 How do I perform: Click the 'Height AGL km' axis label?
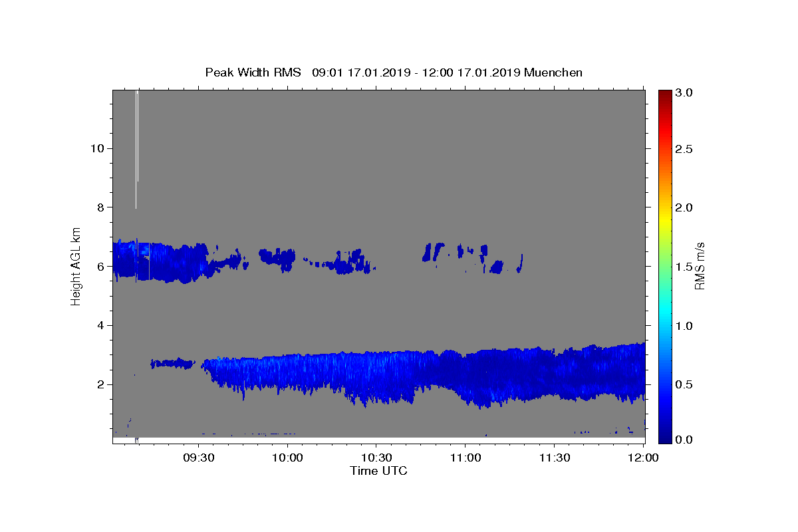coord(76,265)
